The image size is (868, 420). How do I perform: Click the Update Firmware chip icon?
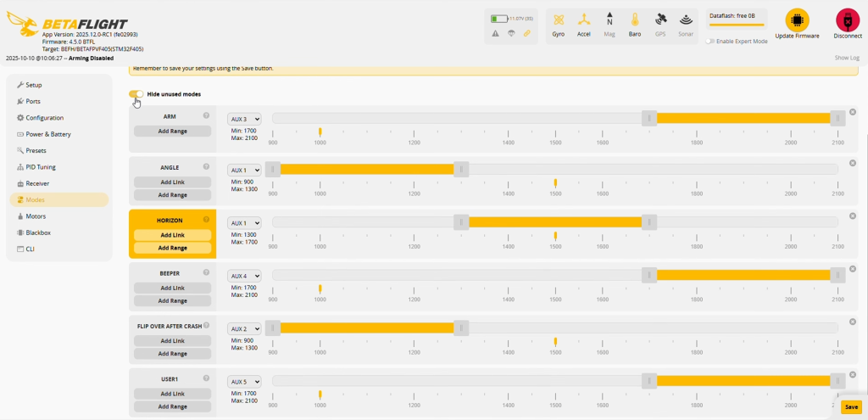[797, 20]
